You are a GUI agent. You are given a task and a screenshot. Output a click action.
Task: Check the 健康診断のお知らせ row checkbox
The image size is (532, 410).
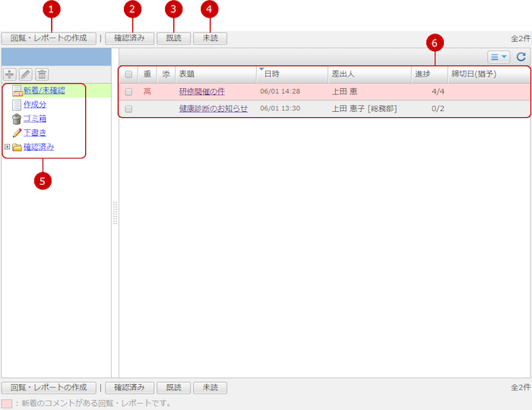tap(128, 109)
